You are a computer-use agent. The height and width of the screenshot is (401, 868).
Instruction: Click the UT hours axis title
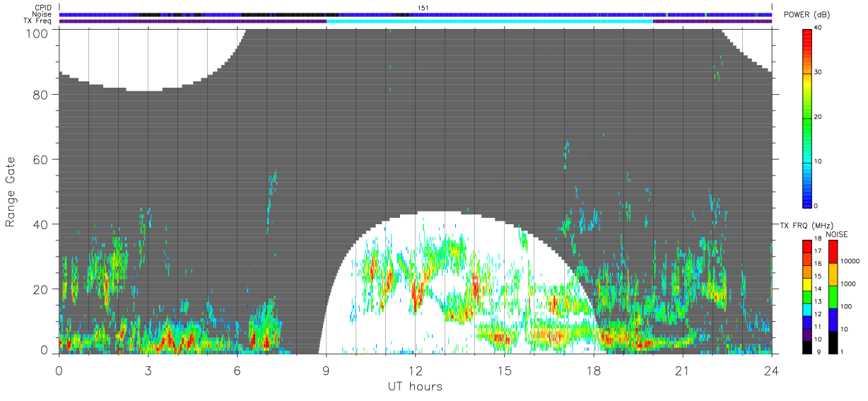click(x=415, y=387)
